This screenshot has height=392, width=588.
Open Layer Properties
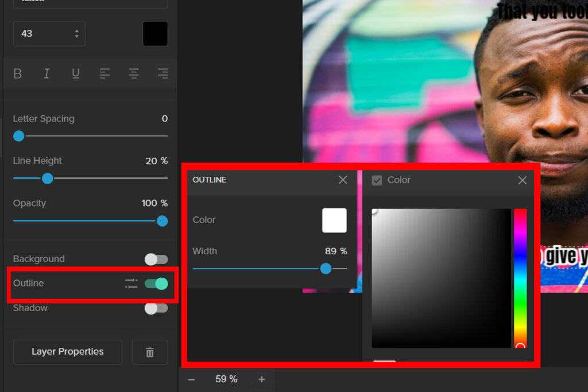68,352
